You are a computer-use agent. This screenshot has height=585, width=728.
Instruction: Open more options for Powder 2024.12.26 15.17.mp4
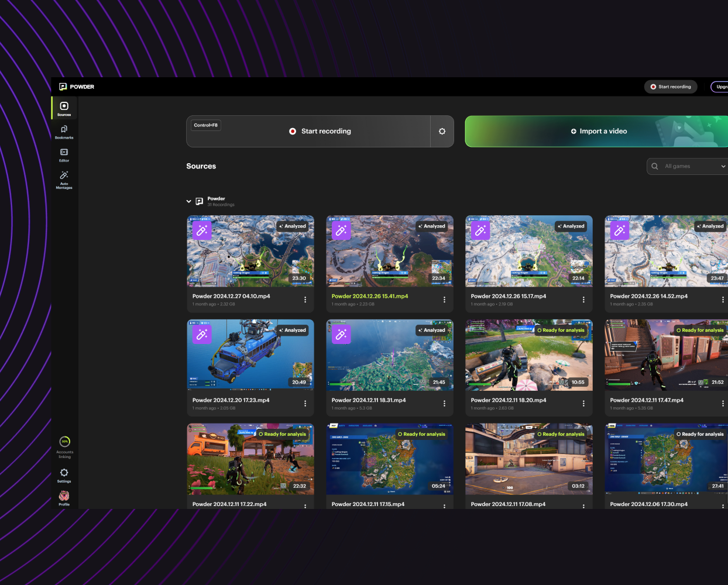[x=583, y=300]
